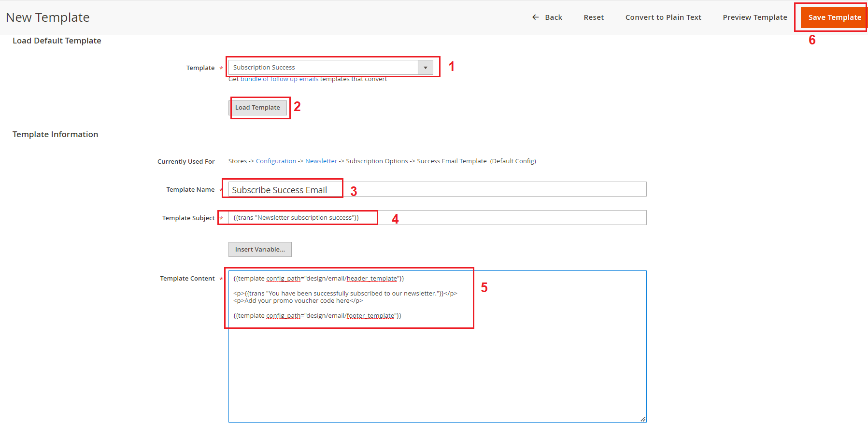This screenshot has height=438, width=868.
Task: Grab the textarea resize handle
Action: point(643,419)
